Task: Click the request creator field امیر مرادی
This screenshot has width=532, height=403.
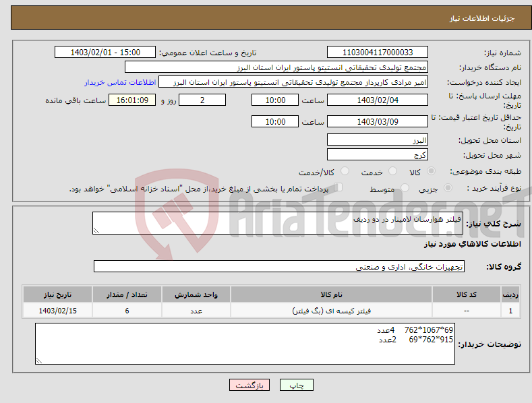Action: click(x=293, y=82)
